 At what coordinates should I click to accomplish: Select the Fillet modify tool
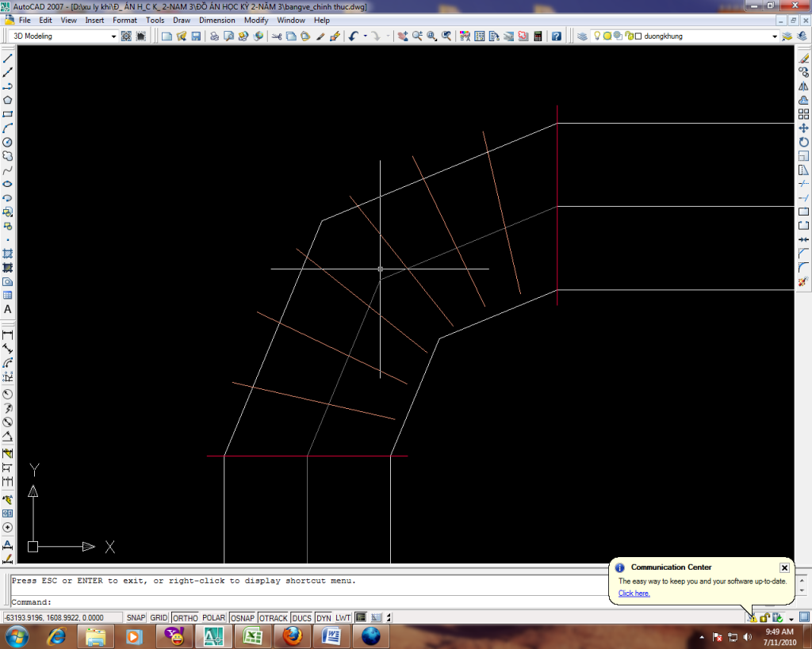click(x=803, y=268)
